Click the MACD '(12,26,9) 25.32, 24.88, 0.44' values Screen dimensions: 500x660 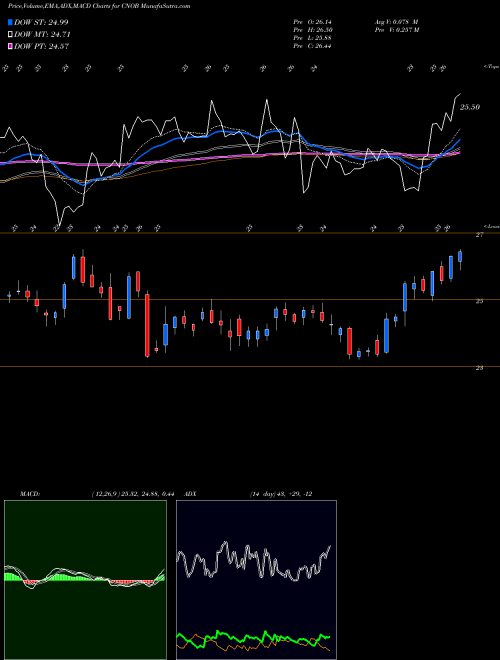click(133, 494)
